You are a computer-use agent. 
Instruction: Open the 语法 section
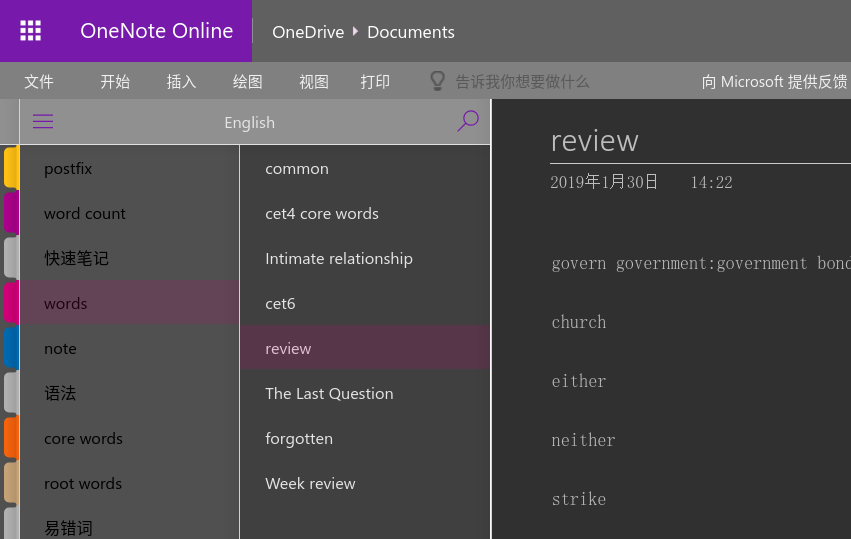[129, 393]
